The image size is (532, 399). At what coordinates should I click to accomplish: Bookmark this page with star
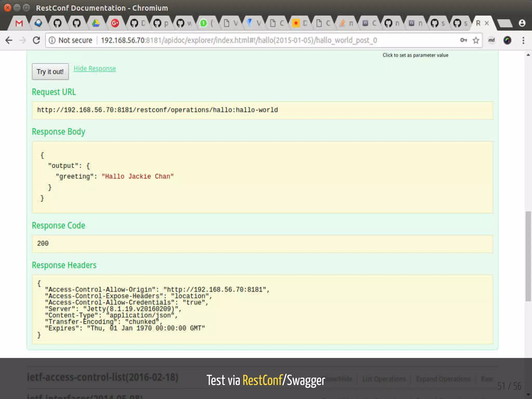pos(476,40)
